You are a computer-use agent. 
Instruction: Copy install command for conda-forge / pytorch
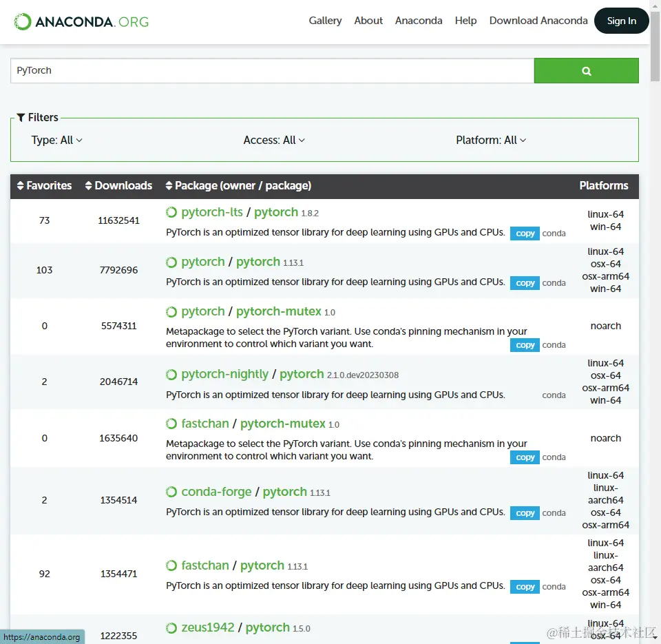tap(525, 513)
